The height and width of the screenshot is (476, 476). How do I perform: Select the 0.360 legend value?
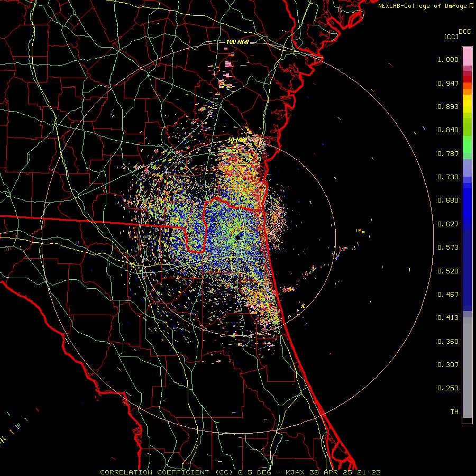pos(448,342)
